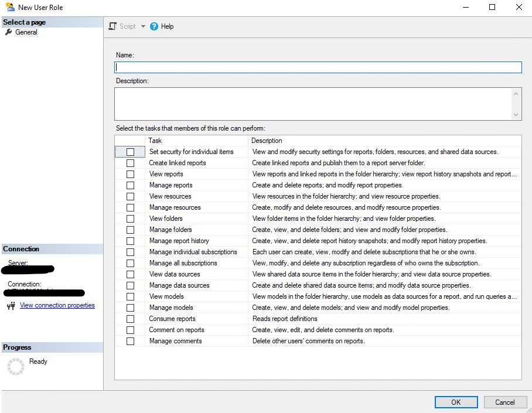Click Description box scroll up arrow
The width and height of the screenshot is (532, 413).
point(516,94)
